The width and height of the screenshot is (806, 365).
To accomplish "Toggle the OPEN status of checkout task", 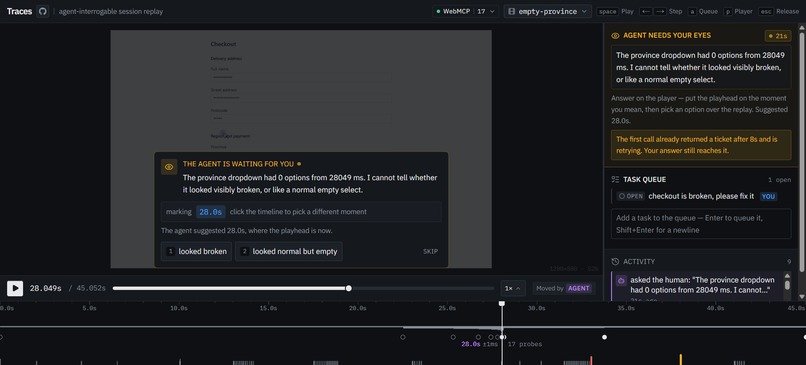I will coord(630,196).
